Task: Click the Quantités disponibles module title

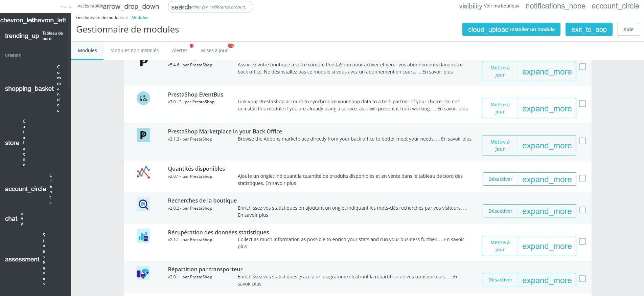Action: pos(197,169)
